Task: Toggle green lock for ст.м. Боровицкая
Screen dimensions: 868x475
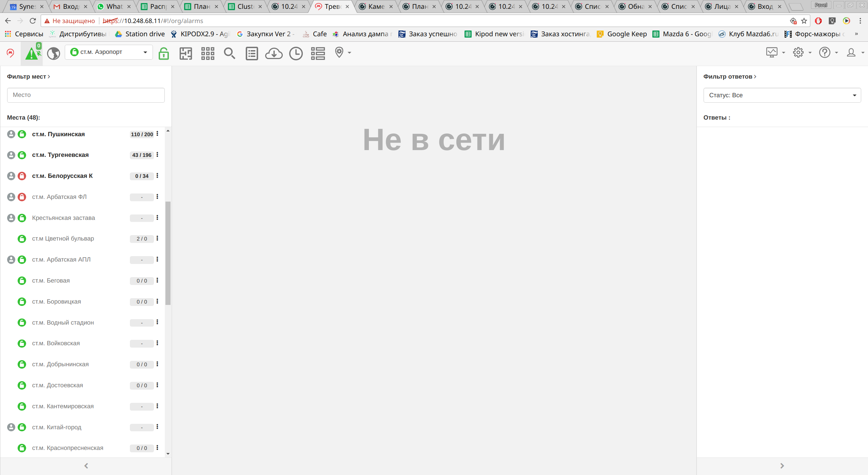Action: coord(22,302)
